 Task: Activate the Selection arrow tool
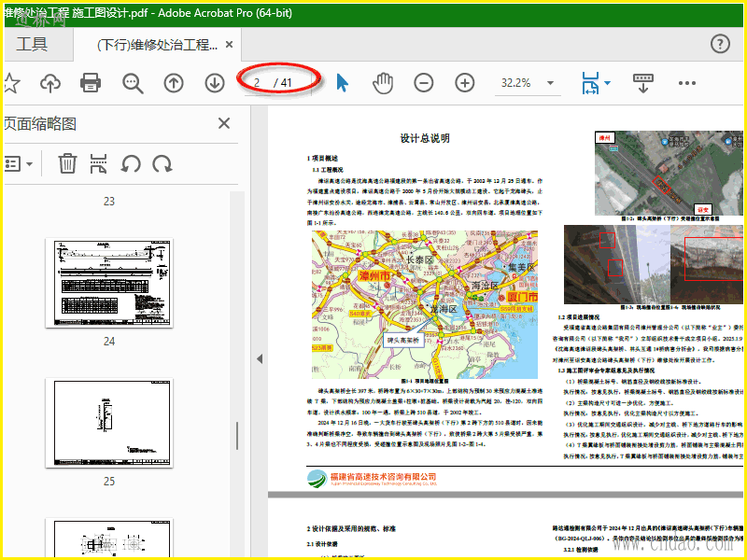(x=342, y=83)
